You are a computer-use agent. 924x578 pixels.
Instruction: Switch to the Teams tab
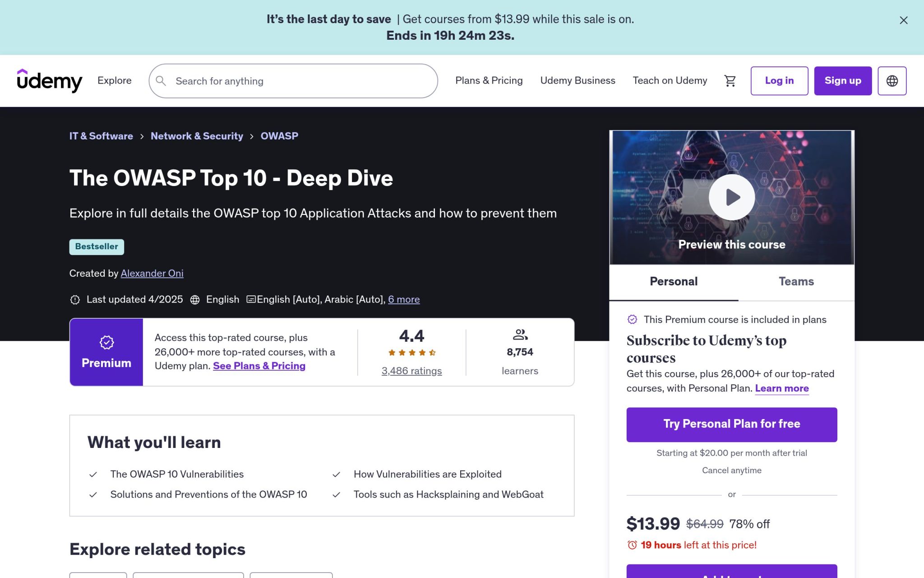click(796, 281)
